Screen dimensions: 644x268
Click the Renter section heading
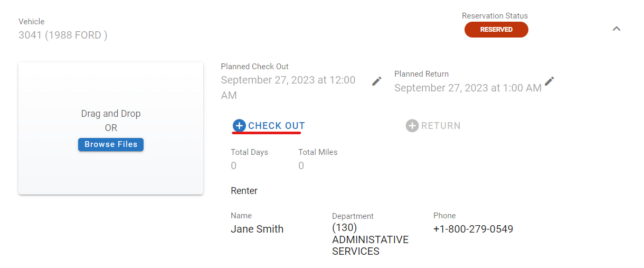244,191
